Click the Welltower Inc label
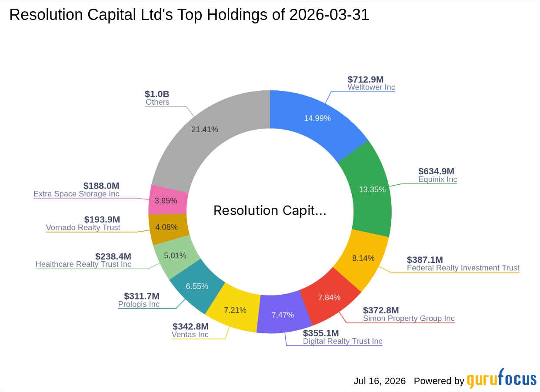This screenshot has width=540, height=392. click(371, 87)
